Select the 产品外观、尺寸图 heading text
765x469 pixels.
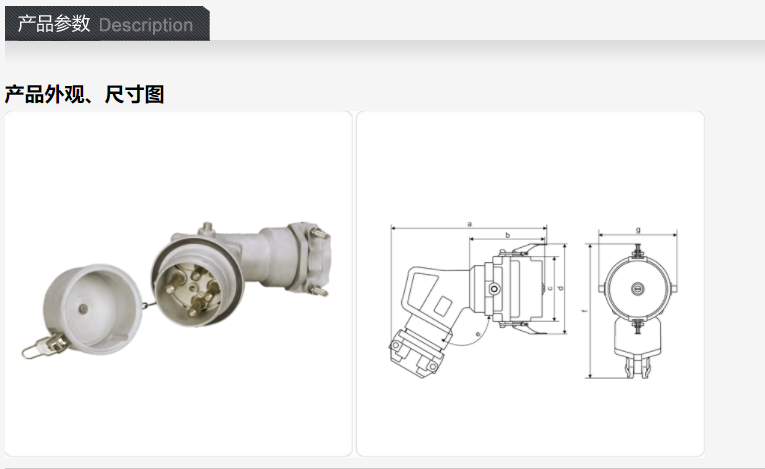coord(84,94)
